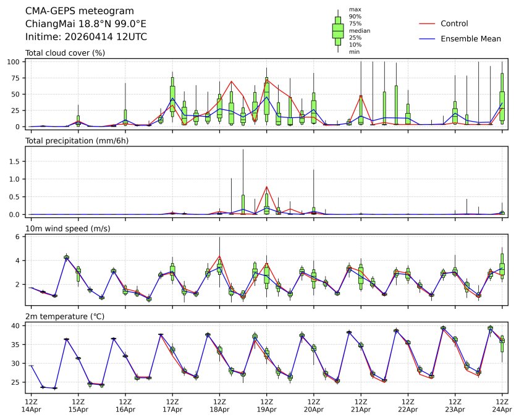Select the Total cloud cover (%) panel title
Viewport: 519px width, 420px height.
point(65,53)
